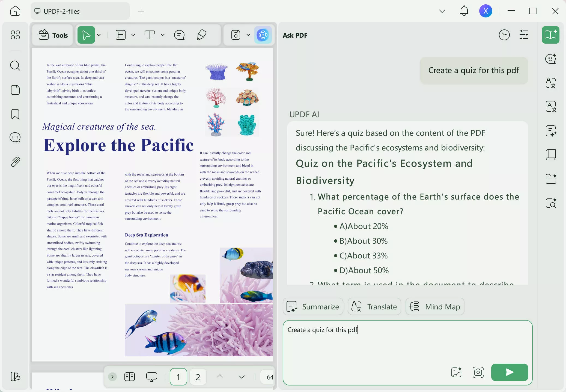Open the AI chat smiley icon in sidebar
Viewport: 566px width, 392px height.
(551, 59)
